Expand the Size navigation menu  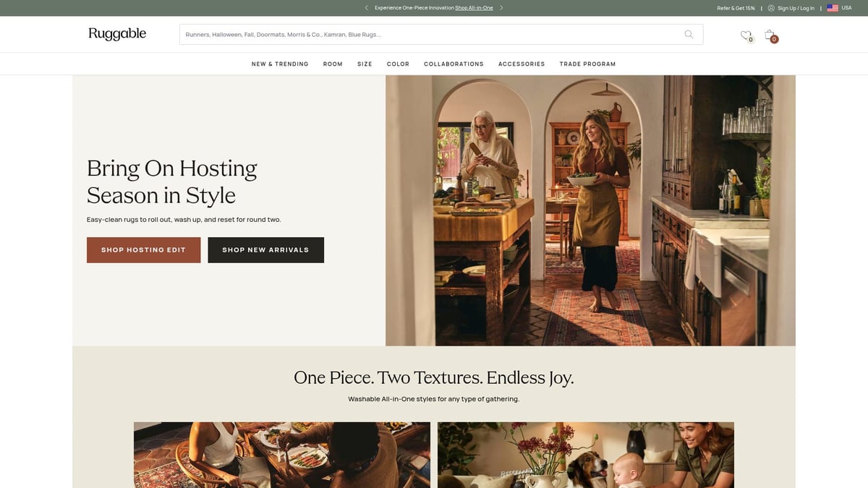365,64
